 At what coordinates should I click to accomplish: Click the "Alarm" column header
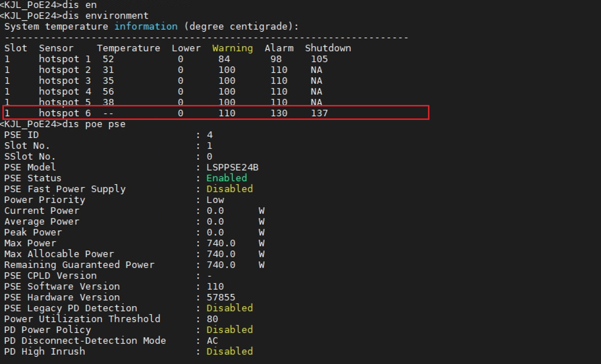click(x=279, y=48)
